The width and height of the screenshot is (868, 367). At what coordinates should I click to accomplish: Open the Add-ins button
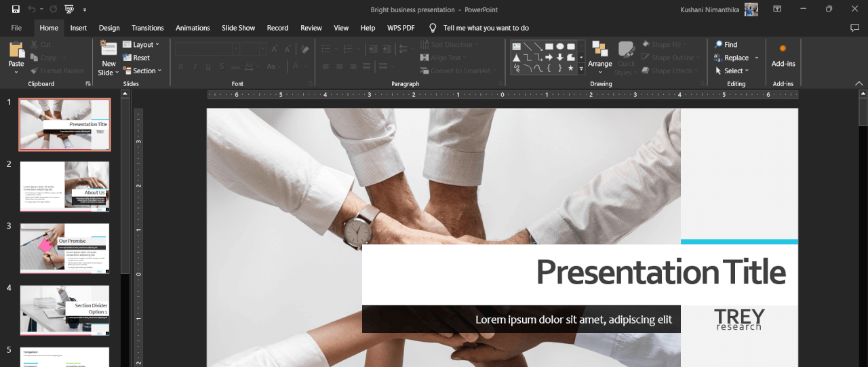click(x=783, y=55)
